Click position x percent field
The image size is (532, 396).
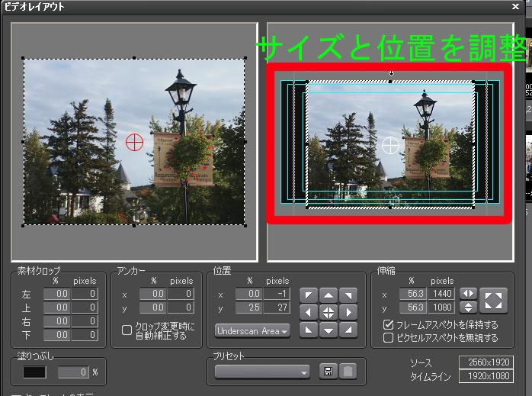click(249, 294)
